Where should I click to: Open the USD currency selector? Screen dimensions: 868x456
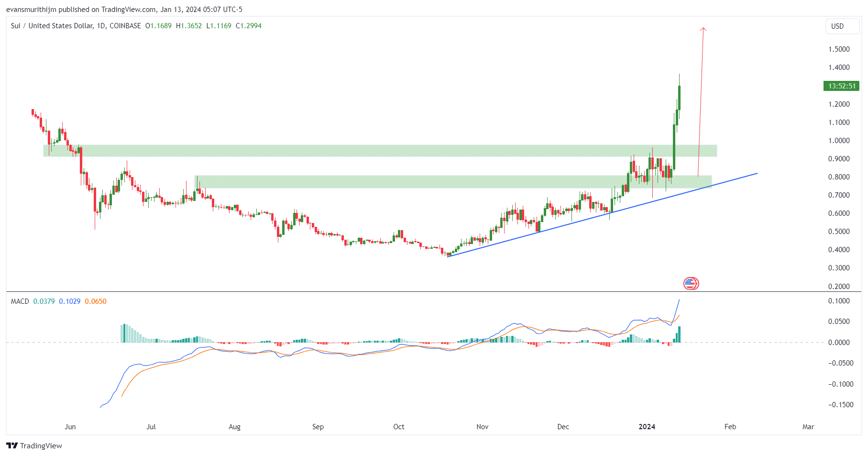pyautogui.click(x=842, y=26)
